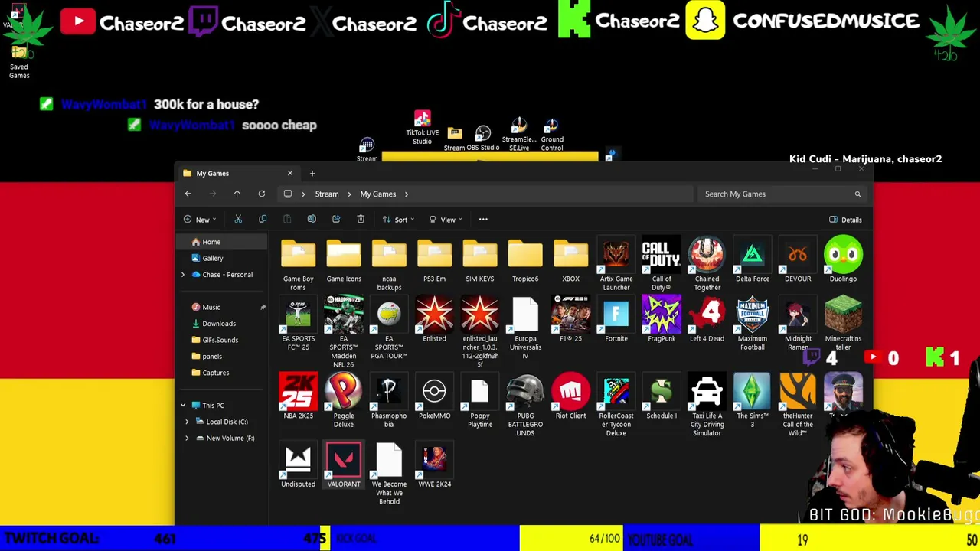Click the Search My Games field
The image size is (980, 551).
pos(782,194)
